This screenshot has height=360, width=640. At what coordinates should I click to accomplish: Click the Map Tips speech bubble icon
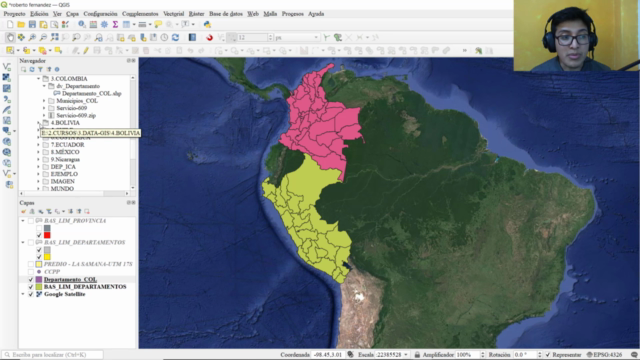(158, 25)
